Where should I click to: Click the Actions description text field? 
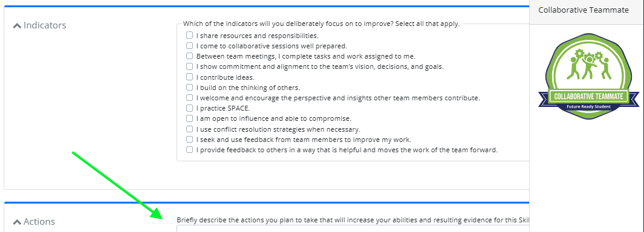point(353,229)
